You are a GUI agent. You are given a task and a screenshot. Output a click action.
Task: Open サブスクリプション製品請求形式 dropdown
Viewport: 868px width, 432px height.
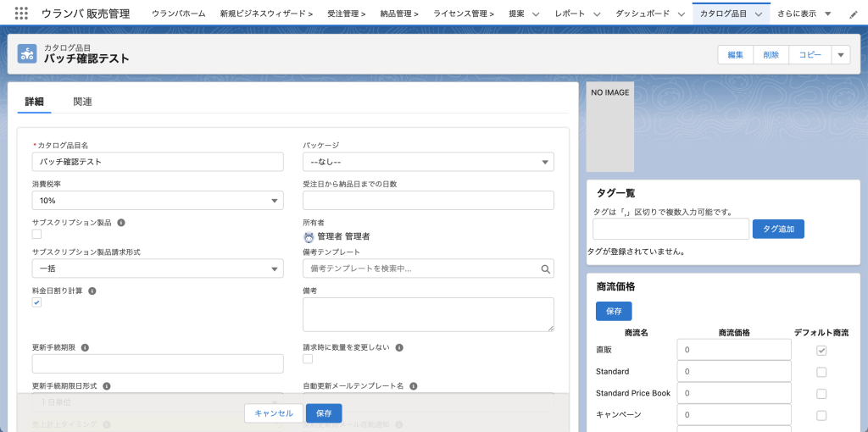pyautogui.click(x=158, y=269)
